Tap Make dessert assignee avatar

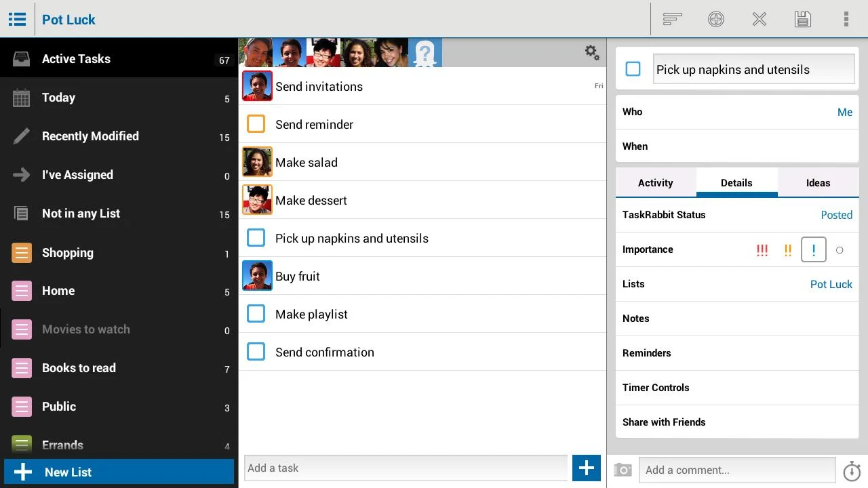[x=257, y=200]
